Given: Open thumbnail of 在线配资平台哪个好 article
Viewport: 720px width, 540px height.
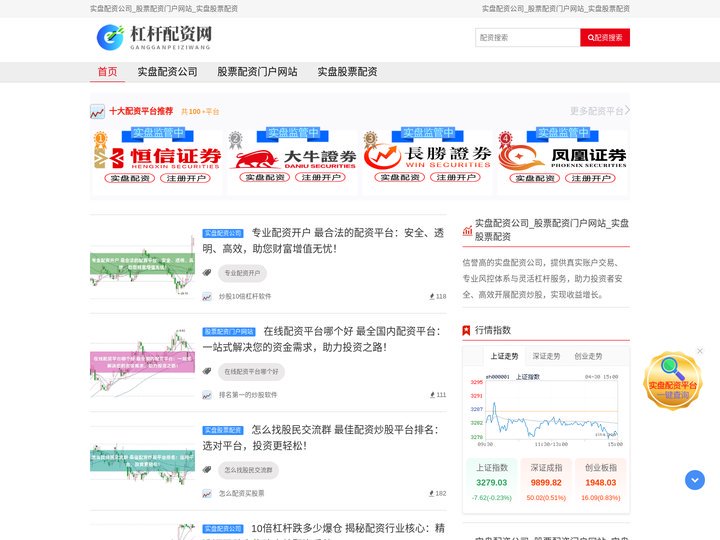Looking at the screenshot, I should pos(142,363).
